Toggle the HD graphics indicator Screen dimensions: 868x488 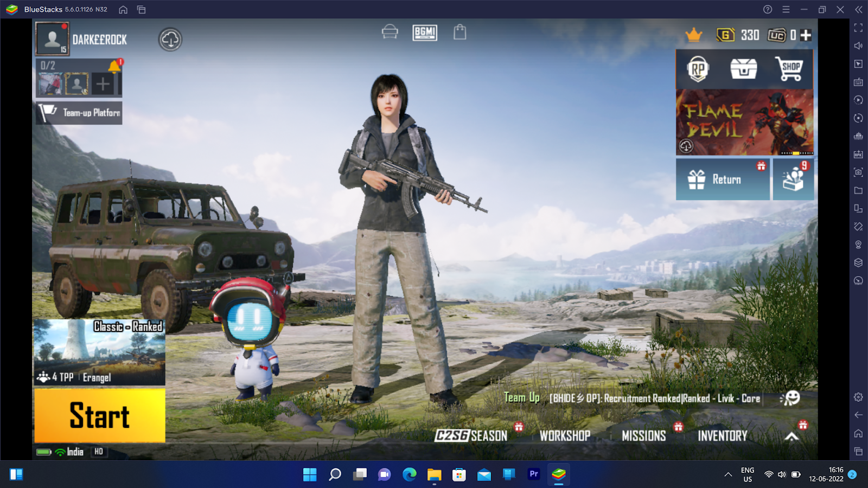(99, 452)
